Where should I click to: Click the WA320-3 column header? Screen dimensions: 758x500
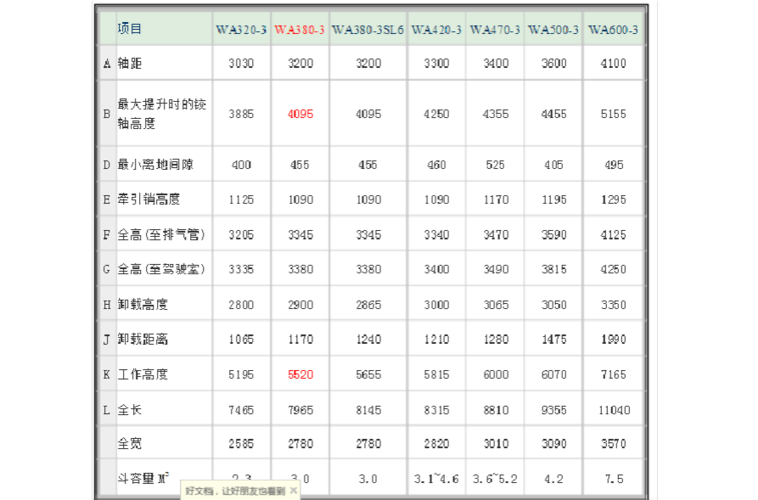coord(241,30)
